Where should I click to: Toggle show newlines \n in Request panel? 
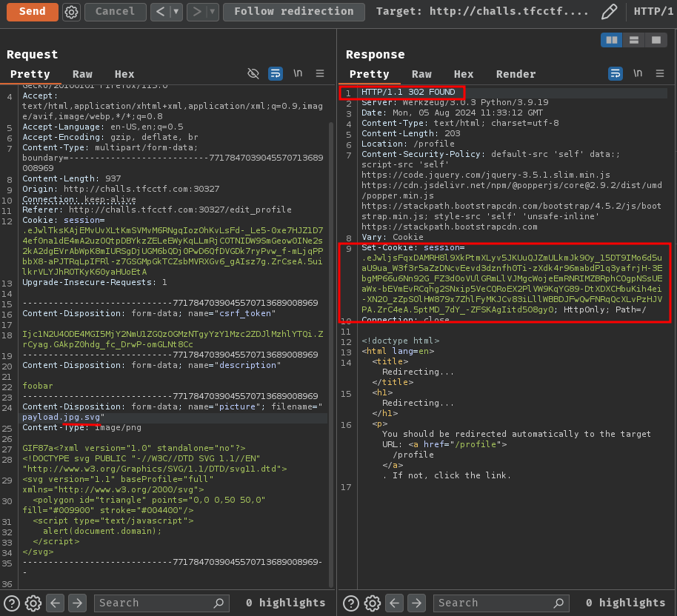tap(298, 73)
